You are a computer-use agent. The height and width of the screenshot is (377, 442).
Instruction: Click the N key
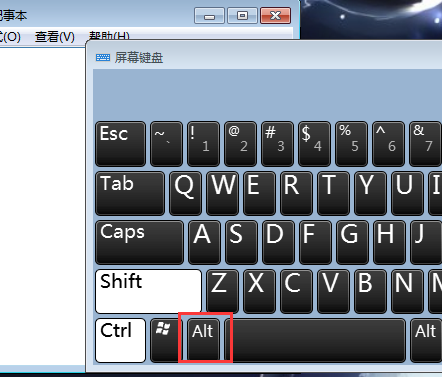(407, 291)
